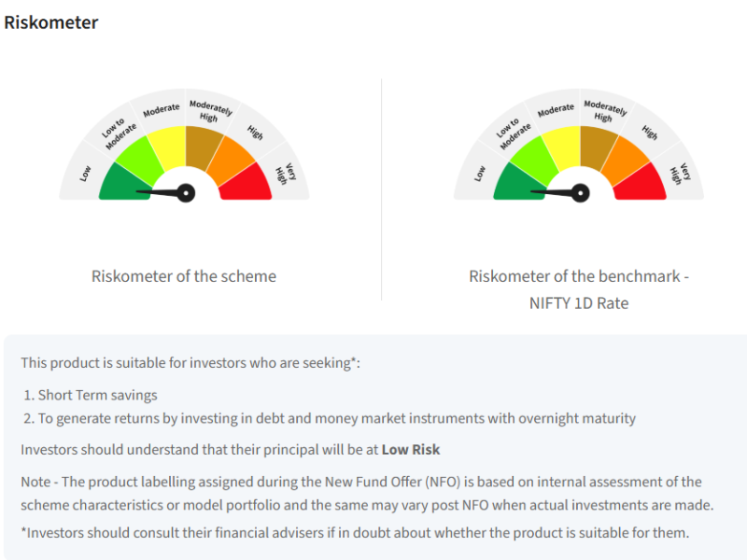Viewport: 747px width, 560px height.
Task: Click the green Low segment of scheme riskometer
Action: [x=123, y=180]
